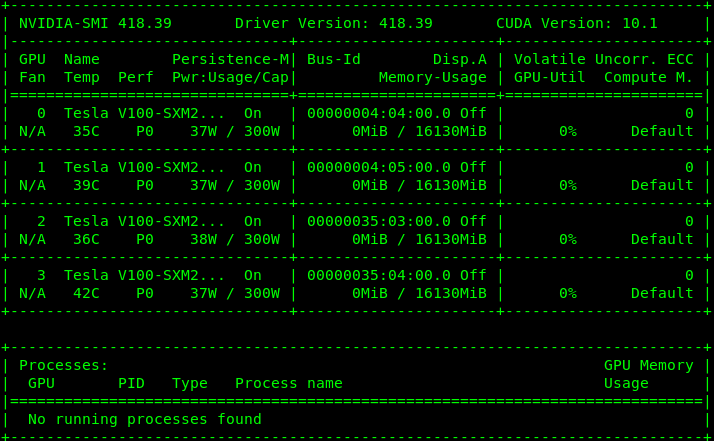
Task: Click the Process name column header
Action: (289, 383)
